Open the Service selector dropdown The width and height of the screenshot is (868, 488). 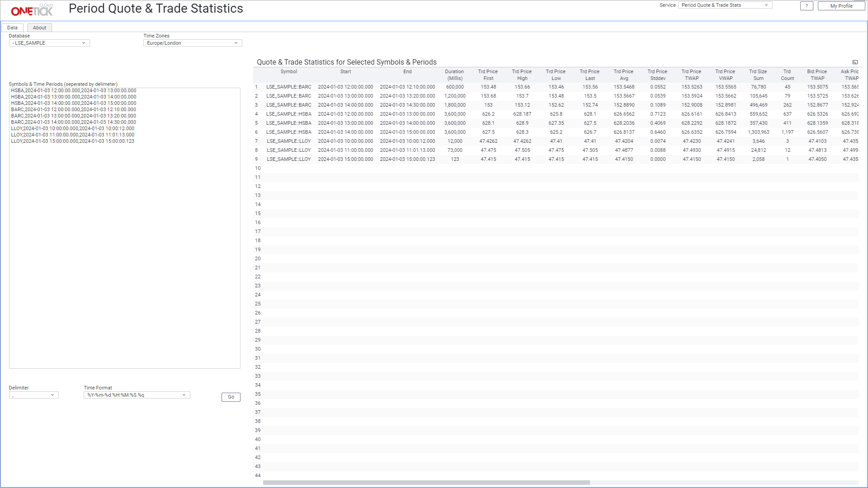[x=725, y=5]
